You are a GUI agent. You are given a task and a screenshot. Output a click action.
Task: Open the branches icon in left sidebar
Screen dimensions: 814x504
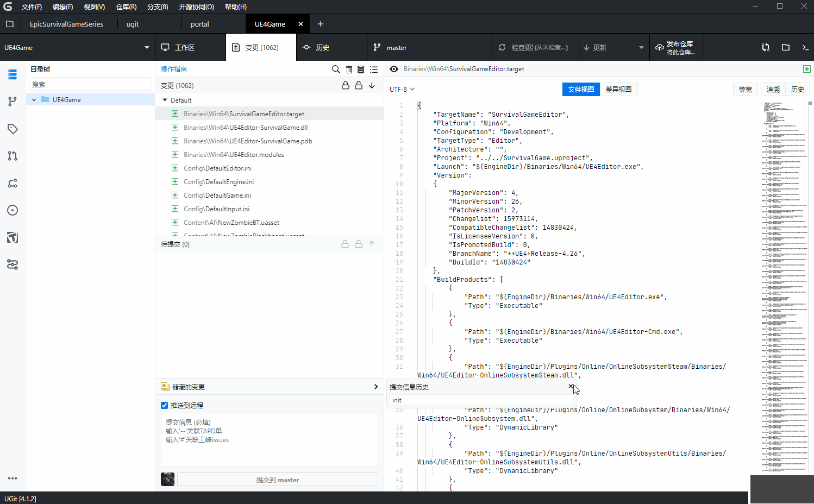[x=12, y=102]
